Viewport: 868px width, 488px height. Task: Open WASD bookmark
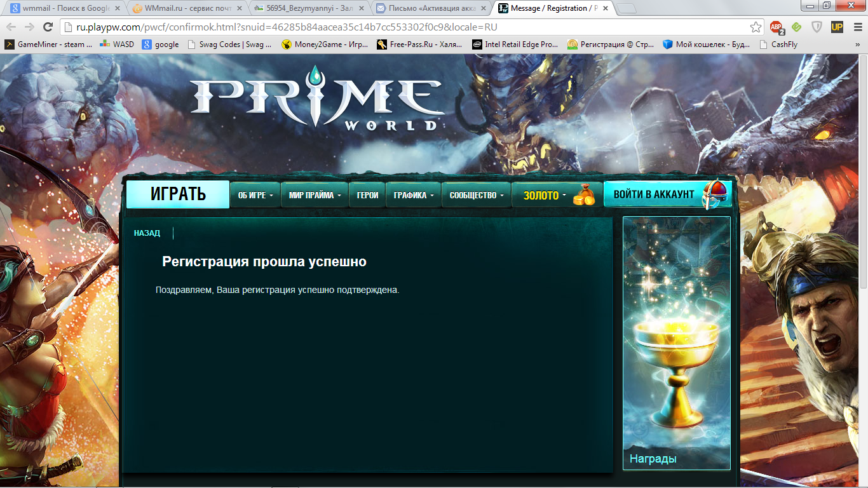click(x=117, y=44)
